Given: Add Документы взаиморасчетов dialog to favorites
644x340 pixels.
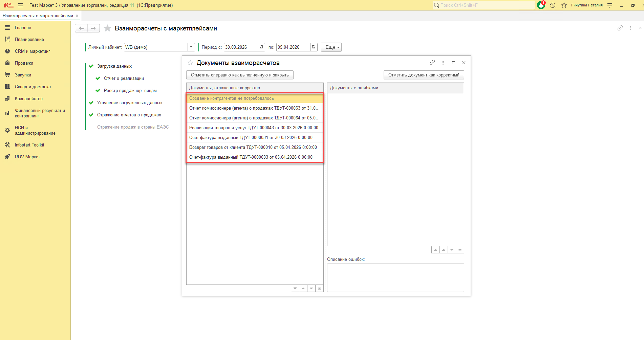Looking at the screenshot, I should click(x=190, y=63).
